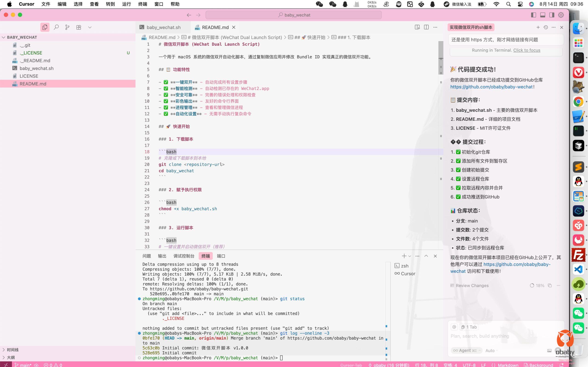This screenshot has height=367, width=588.
Task: Open editor more actions menu
Action: [435, 27]
